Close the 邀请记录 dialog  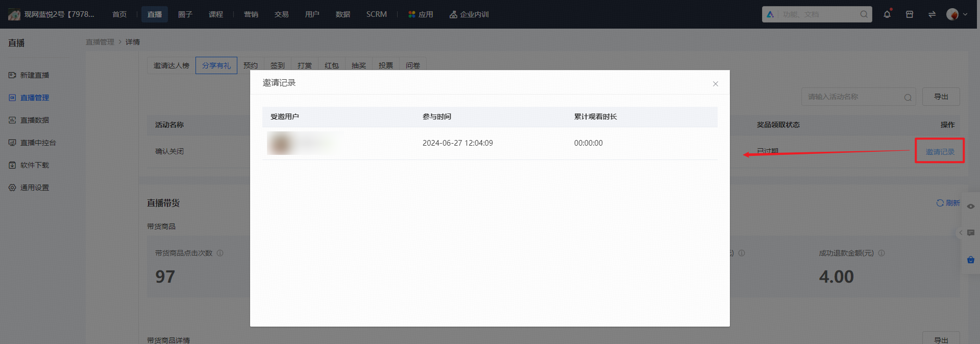pos(716,84)
